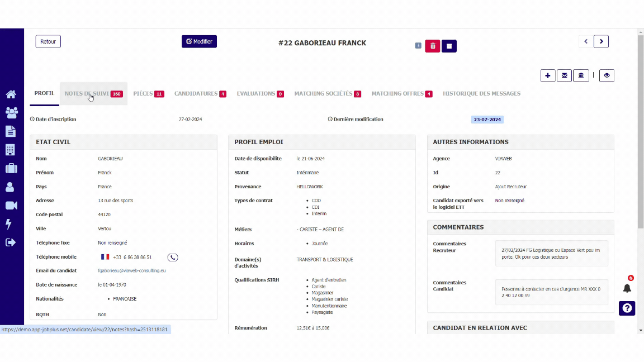Click the availability date le 21-06-2024
644x362 pixels.
310,159
